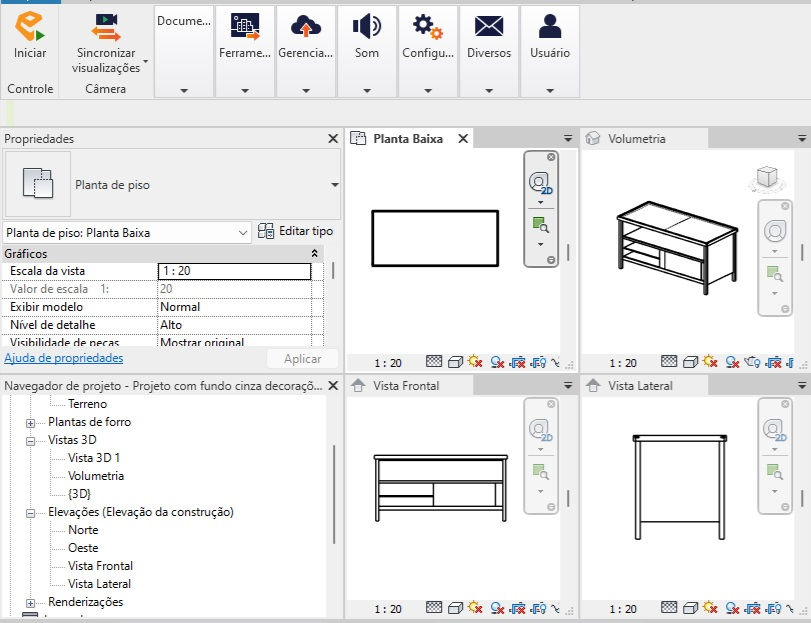Click the Iniciar control icon

(x=29, y=27)
